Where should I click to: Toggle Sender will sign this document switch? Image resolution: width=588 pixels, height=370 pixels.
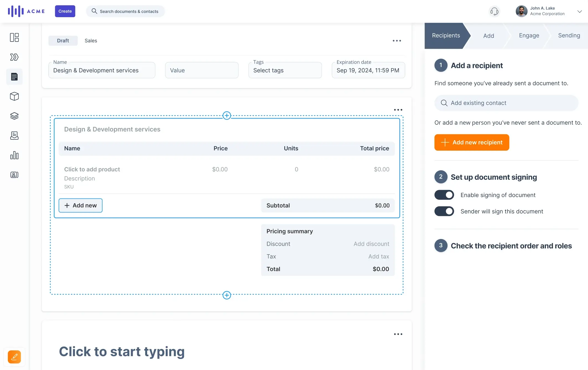[x=444, y=211]
